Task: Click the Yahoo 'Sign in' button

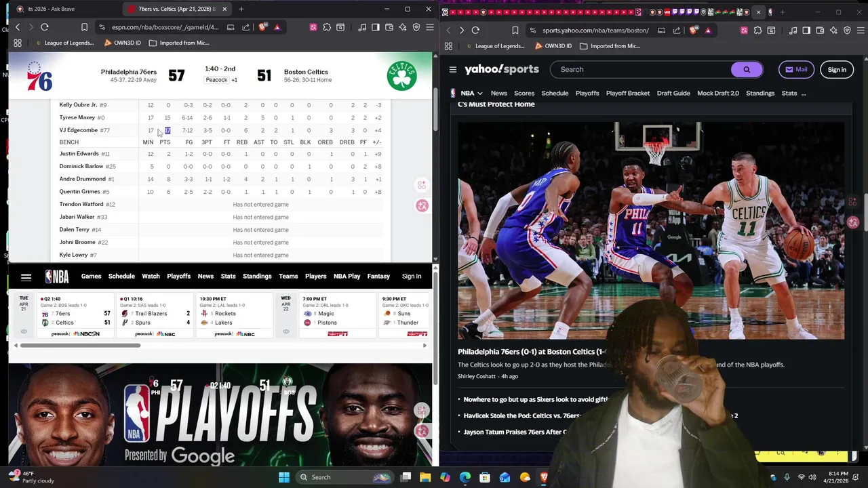Action: point(837,69)
